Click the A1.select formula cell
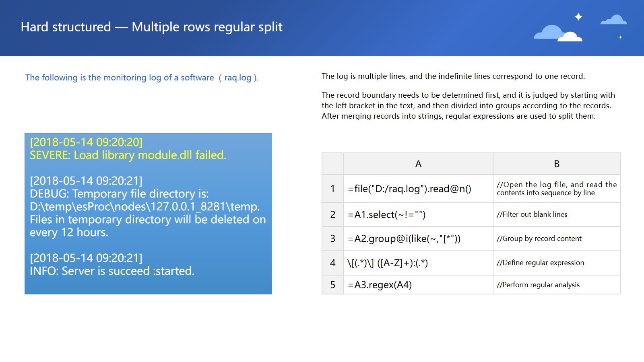 (386, 214)
